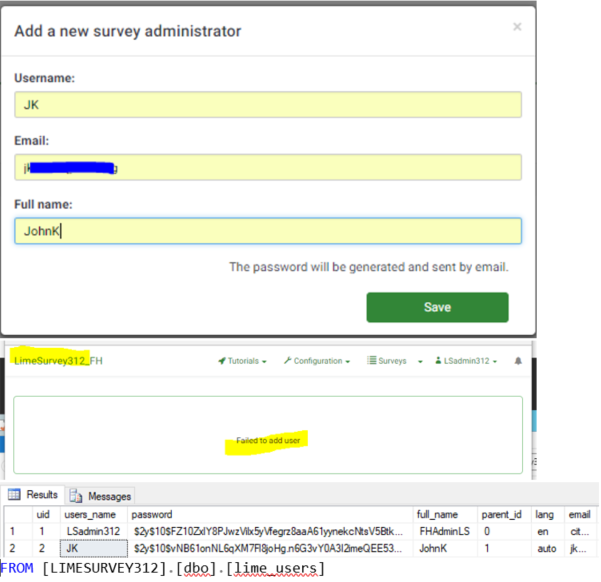
Task: Expand the Configuration menu
Action: pyautogui.click(x=316, y=361)
